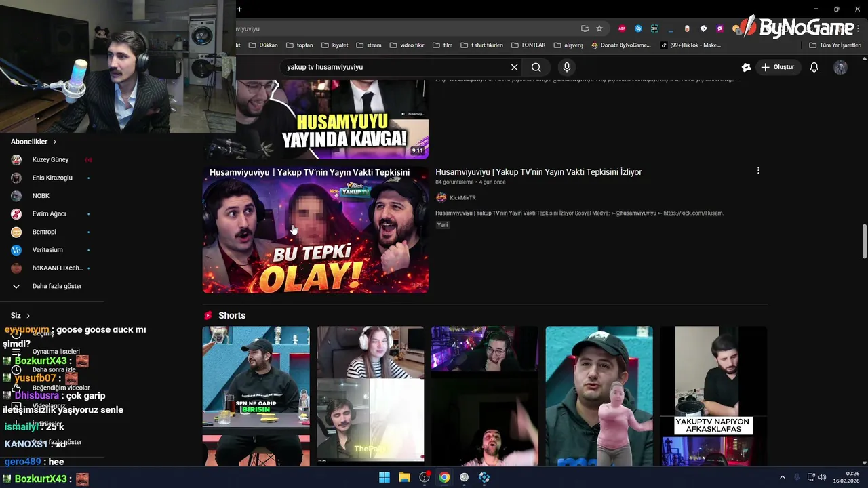
Task: Open File Explorer from the taskbar
Action: 404,477
